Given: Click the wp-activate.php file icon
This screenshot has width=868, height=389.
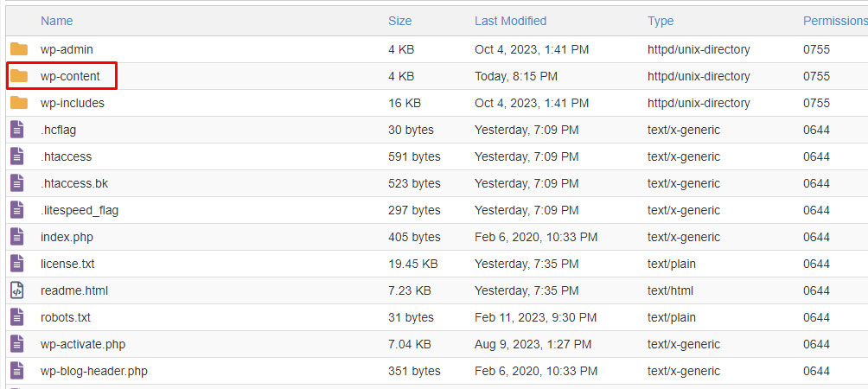Looking at the screenshot, I should [17, 344].
